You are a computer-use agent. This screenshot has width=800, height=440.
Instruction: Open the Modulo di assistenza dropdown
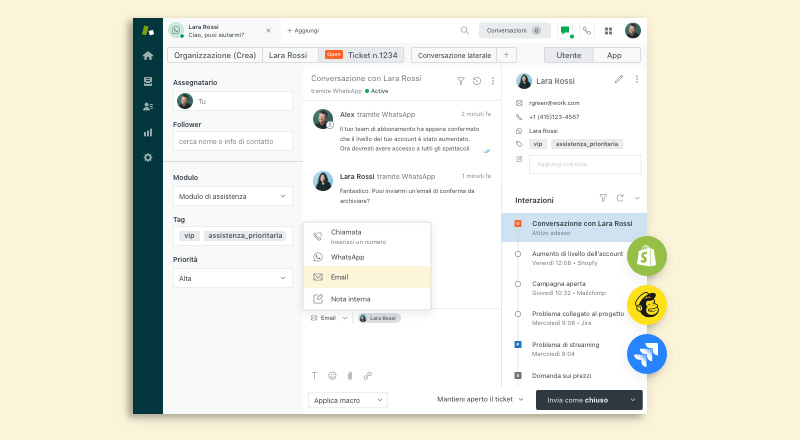click(233, 196)
